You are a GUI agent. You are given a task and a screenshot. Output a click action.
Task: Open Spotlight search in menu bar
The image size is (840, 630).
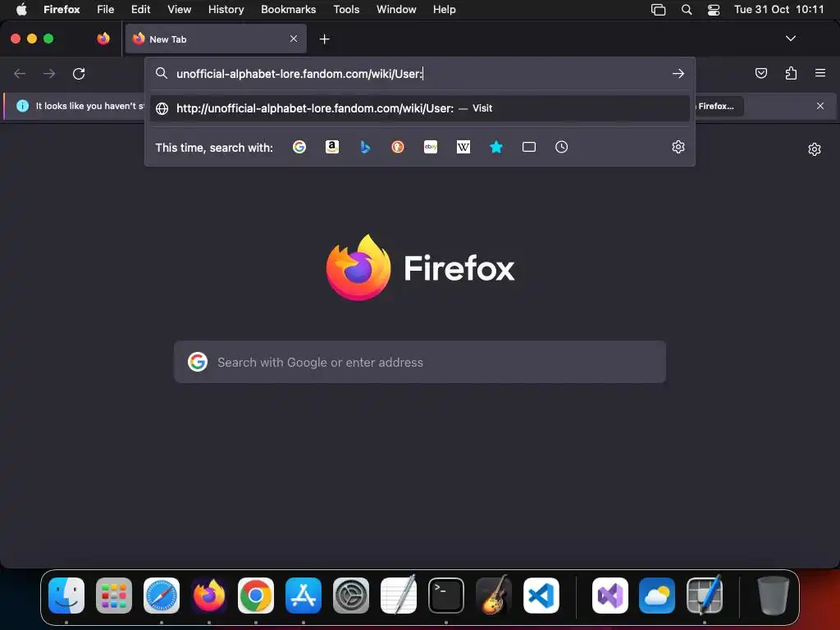point(687,9)
